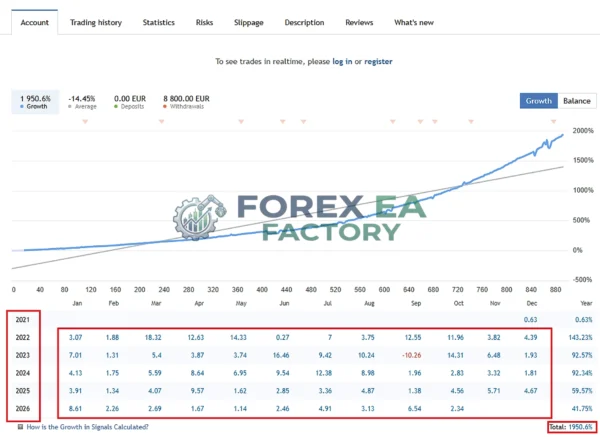Switch chart to Balance view
Screen dimensions: 600x437
coord(577,101)
